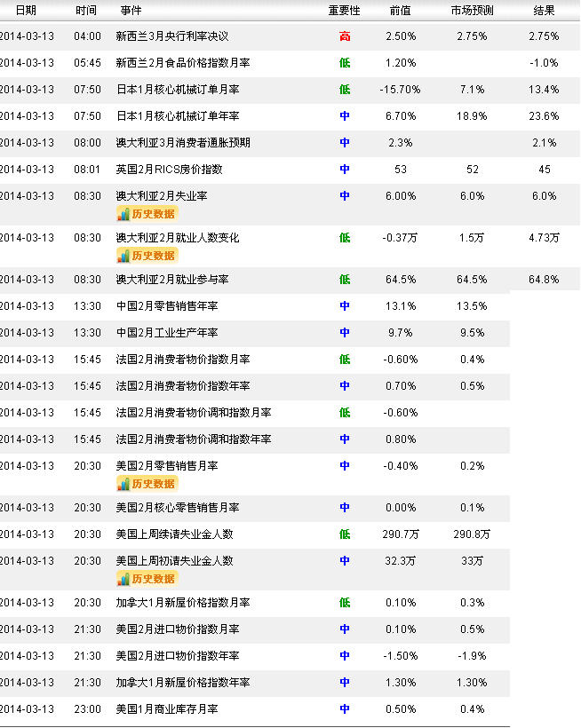Select event 加拿大1月新屋价格指数月率
Screen dimensions: 581x728
pos(183,603)
